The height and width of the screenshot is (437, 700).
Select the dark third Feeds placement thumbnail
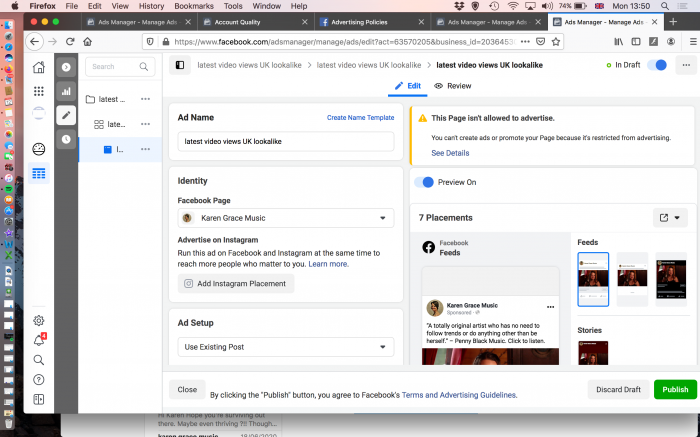(671, 279)
